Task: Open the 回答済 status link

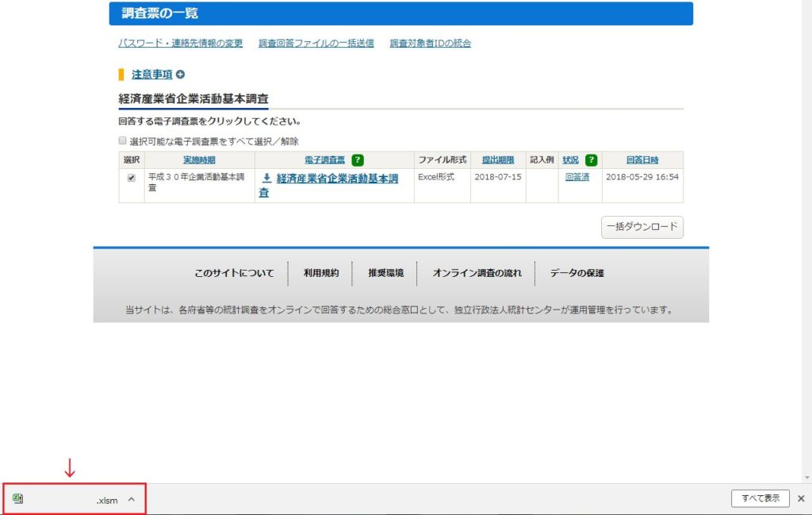Action: click(x=576, y=177)
